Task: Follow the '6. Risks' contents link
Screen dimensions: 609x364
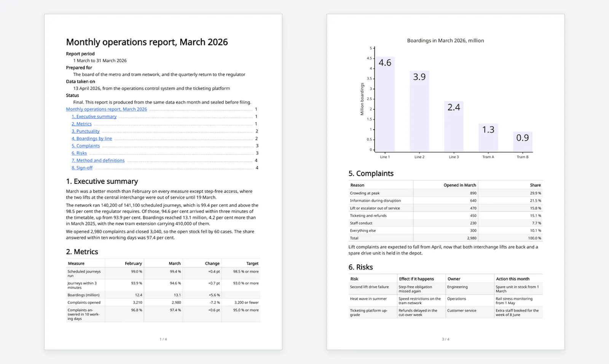Action: [79, 153]
